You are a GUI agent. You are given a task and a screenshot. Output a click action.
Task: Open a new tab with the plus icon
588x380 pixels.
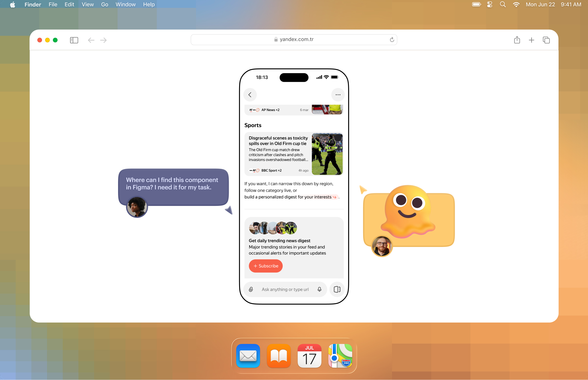pos(531,40)
